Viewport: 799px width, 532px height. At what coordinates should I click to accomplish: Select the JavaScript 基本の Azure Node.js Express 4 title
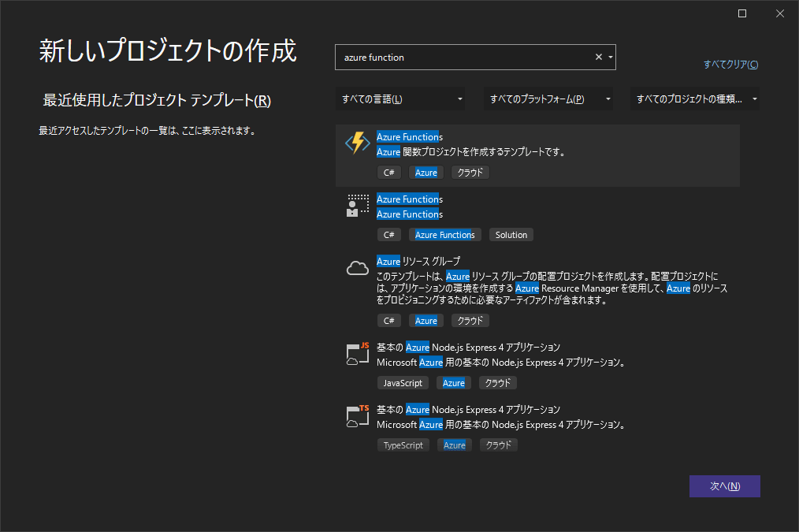click(468, 348)
